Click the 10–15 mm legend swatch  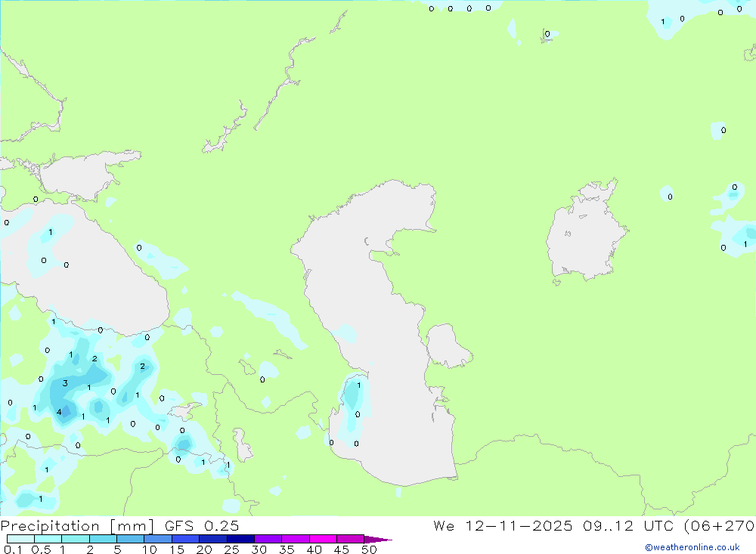pyautogui.click(x=158, y=539)
